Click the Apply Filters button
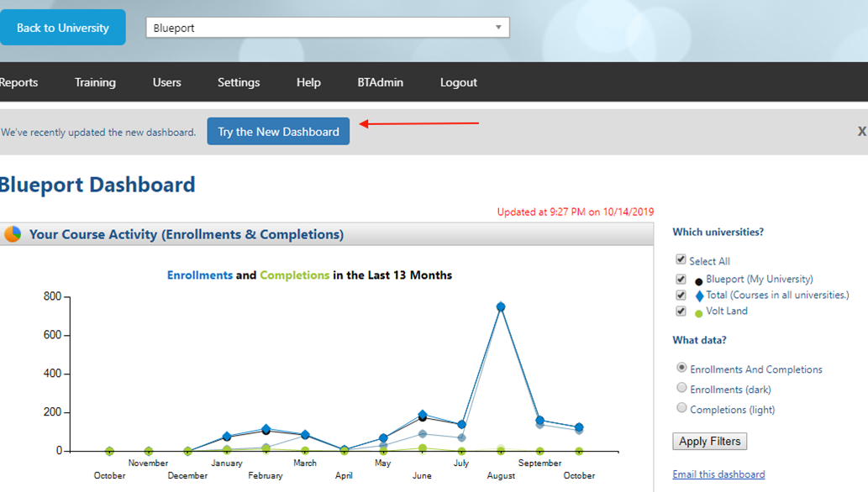The height and width of the screenshot is (492, 868). tap(710, 441)
